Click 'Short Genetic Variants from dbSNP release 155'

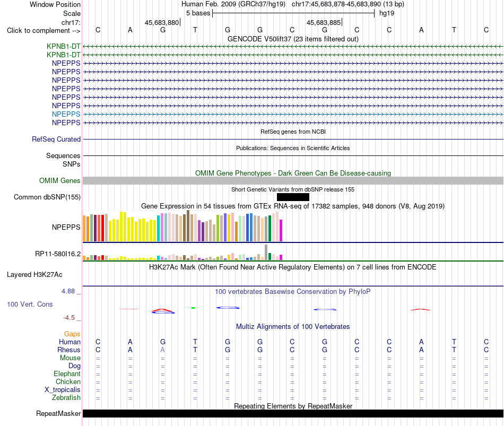(x=293, y=189)
